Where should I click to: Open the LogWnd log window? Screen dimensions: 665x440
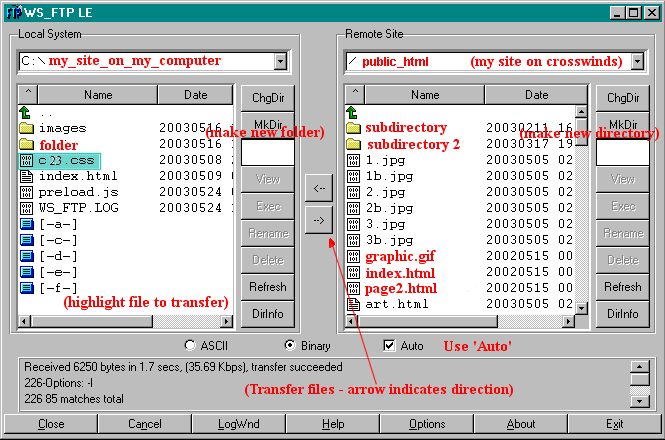click(239, 424)
